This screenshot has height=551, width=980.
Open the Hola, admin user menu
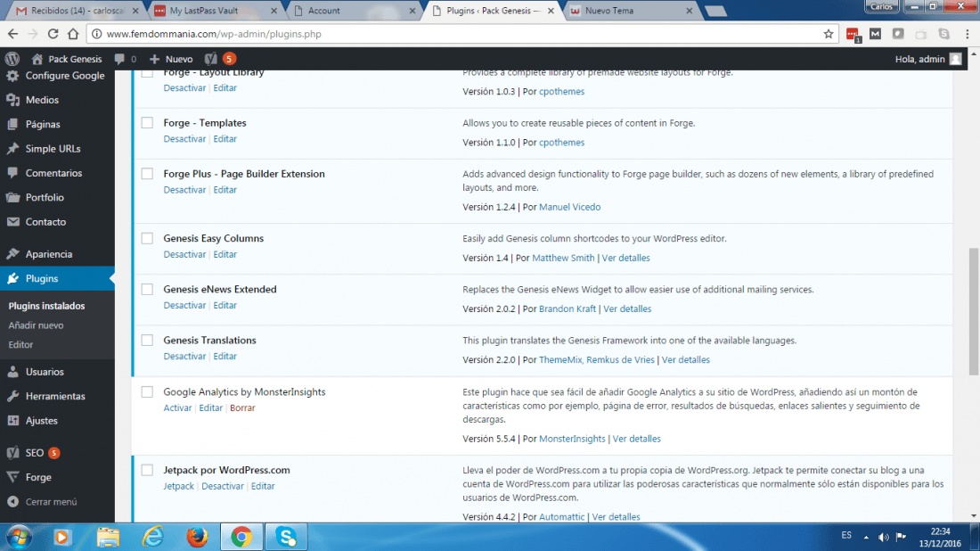pyautogui.click(x=928, y=59)
